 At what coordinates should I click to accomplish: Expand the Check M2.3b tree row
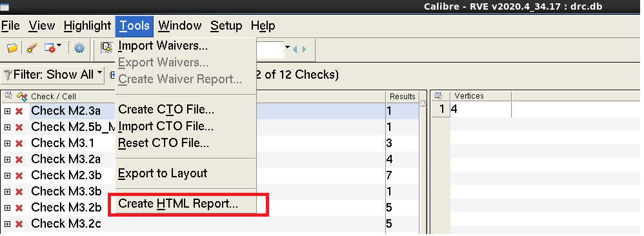(7, 175)
